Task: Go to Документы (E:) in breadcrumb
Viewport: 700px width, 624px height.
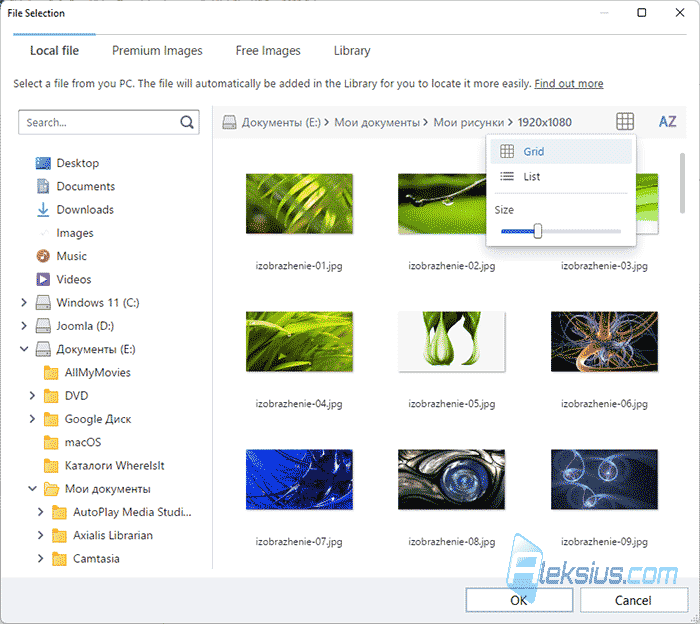Action: click(281, 122)
